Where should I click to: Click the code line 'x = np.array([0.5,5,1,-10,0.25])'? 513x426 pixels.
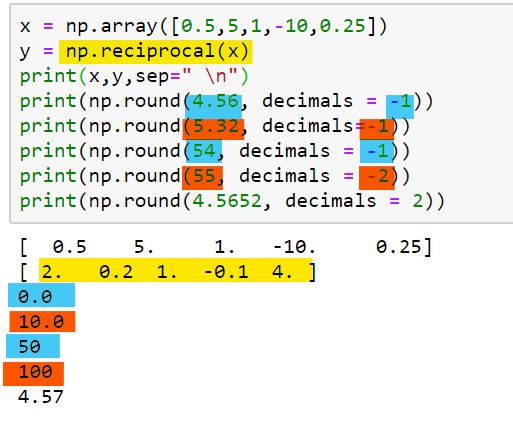[203, 26]
